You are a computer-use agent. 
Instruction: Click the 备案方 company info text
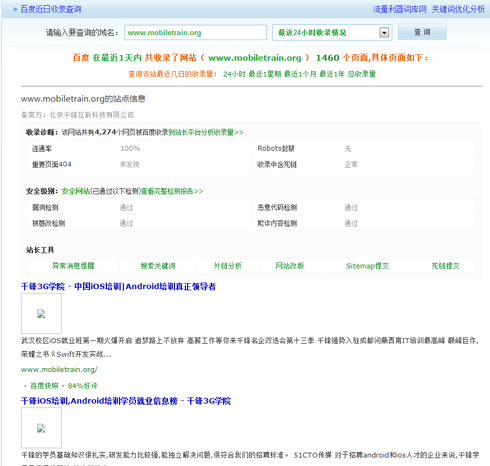pos(77,115)
